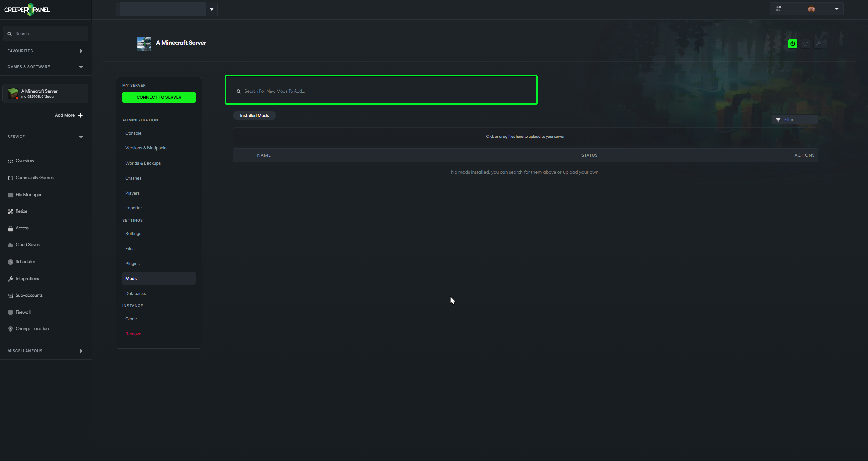868x461 pixels.
Task: Click the Cloud Saves cloud icon
Action: click(11, 245)
